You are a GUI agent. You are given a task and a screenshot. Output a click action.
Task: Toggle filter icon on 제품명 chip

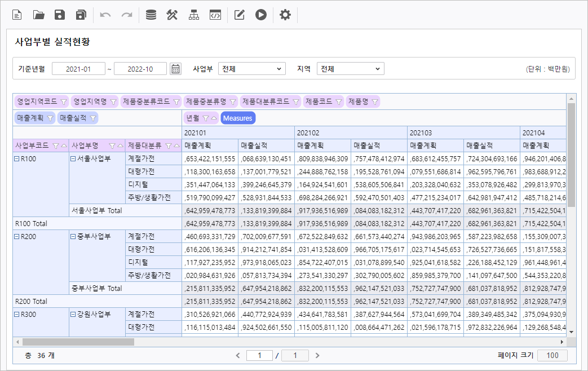click(375, 102)
